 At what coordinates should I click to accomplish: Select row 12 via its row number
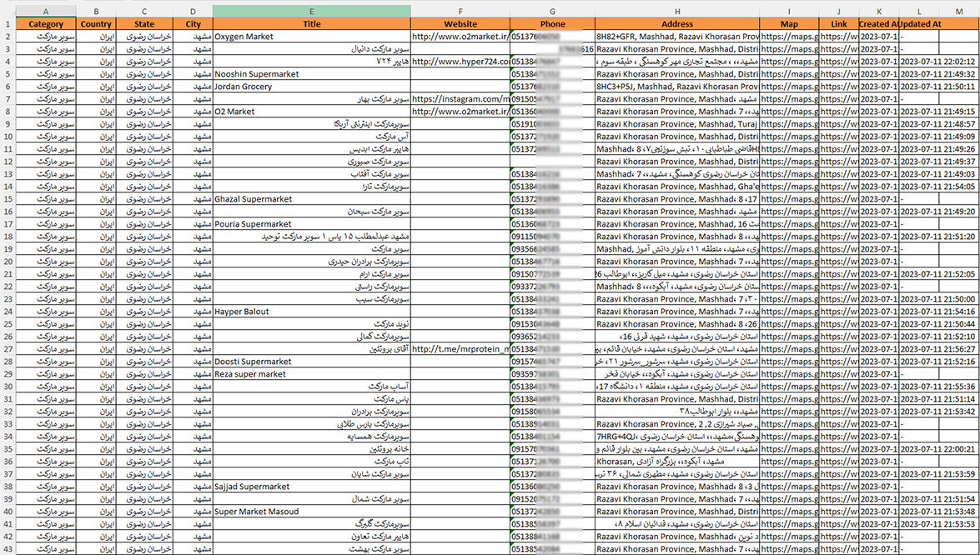pos(8,161)
